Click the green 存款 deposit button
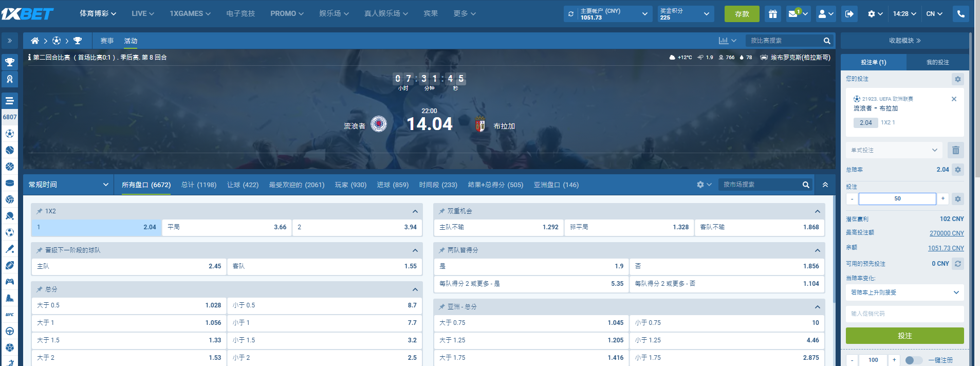 click(x=742, y=14)
